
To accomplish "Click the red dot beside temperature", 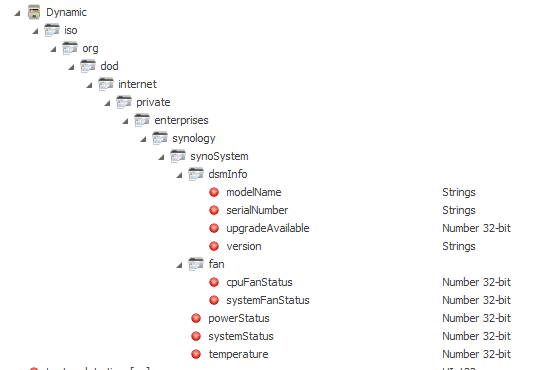I will (196, 354).
